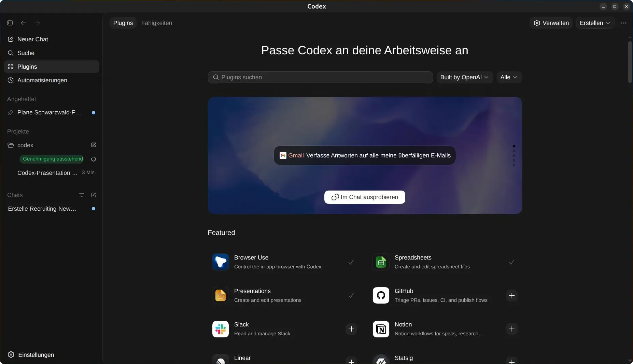633x364 pixels.
Task: Switch to the Fähigkeiten tab
Action: pyautogui.click(x=157, y=23)
